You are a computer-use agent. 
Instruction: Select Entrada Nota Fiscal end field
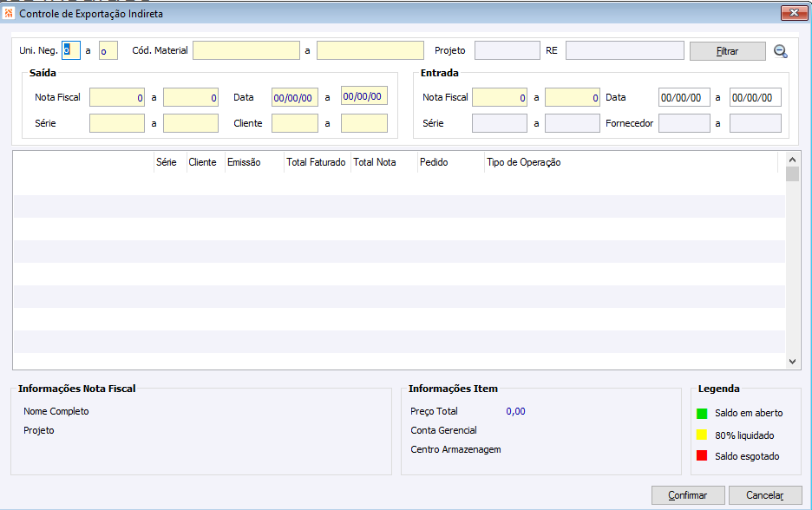tap(573, 97)
